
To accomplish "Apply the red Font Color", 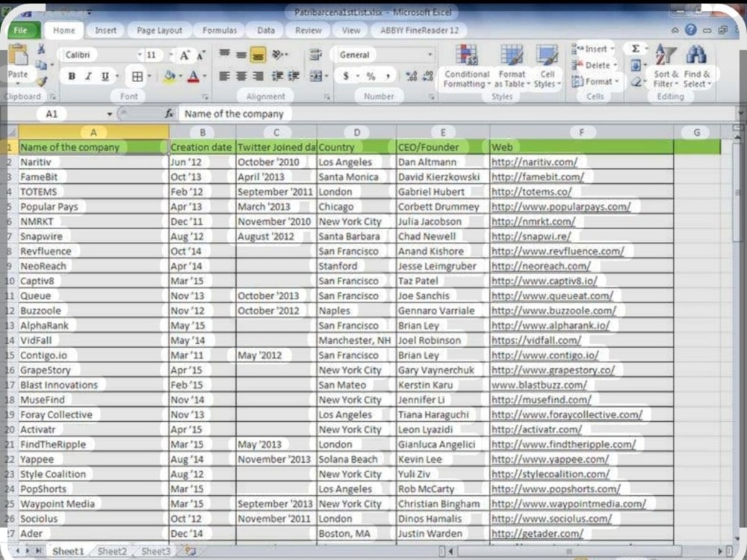I will pos(193,76).
